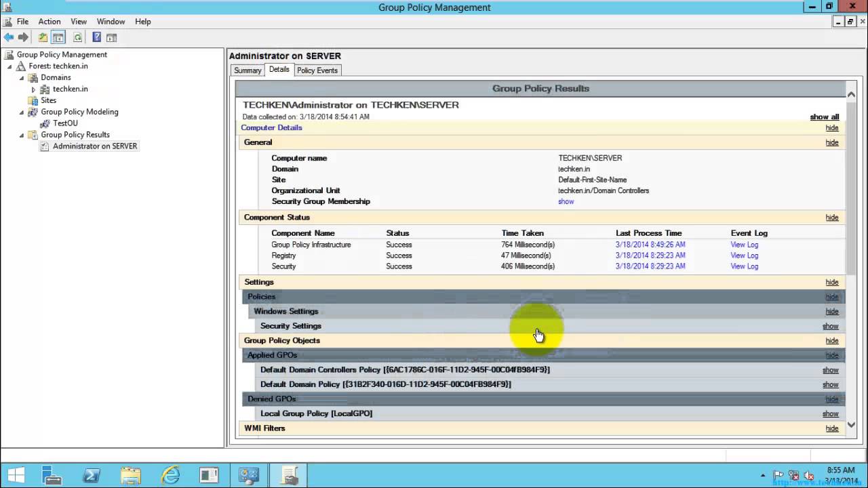Click the Administrator on SERVER report icon
The height and width of the screenshot is (488, 868).
pyautogui.click(x=45, y=146)
